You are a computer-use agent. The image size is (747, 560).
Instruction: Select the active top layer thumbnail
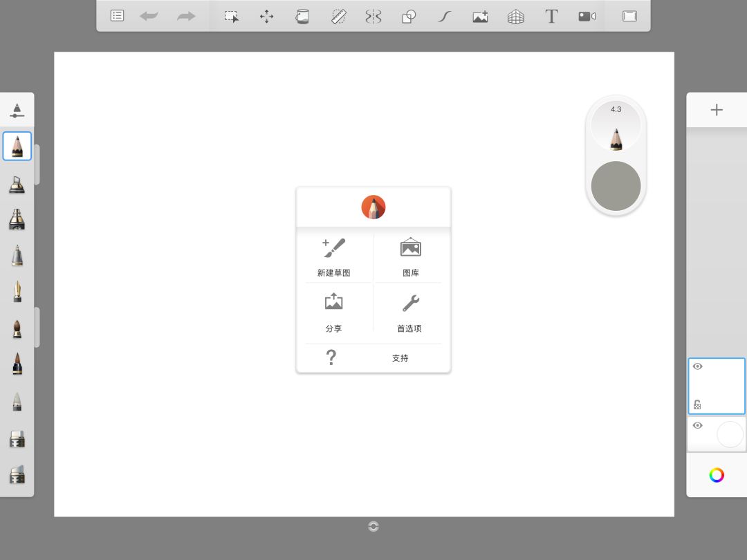[x=717, y=386]
